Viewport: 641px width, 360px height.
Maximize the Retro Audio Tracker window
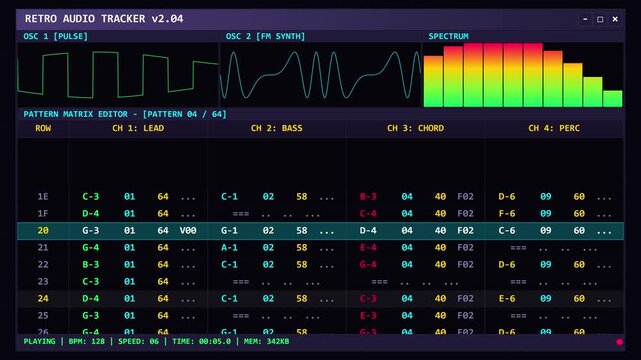click(600, 19)
